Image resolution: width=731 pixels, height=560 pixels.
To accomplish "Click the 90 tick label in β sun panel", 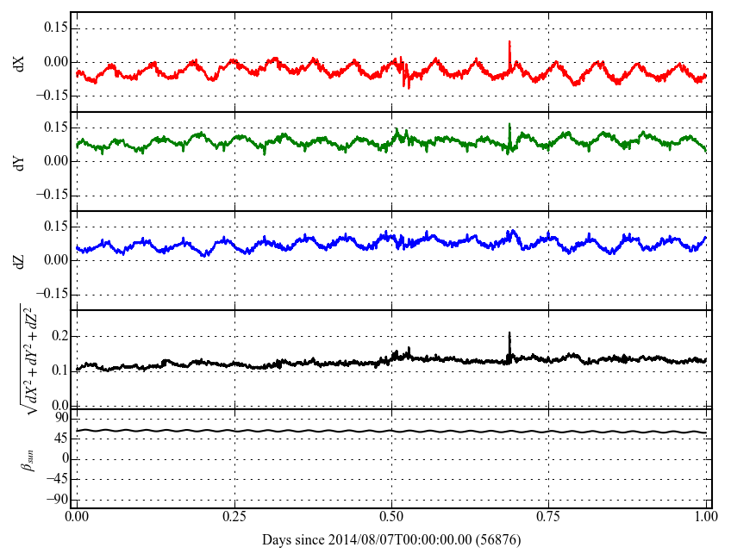I will click(x=60, y=418).
